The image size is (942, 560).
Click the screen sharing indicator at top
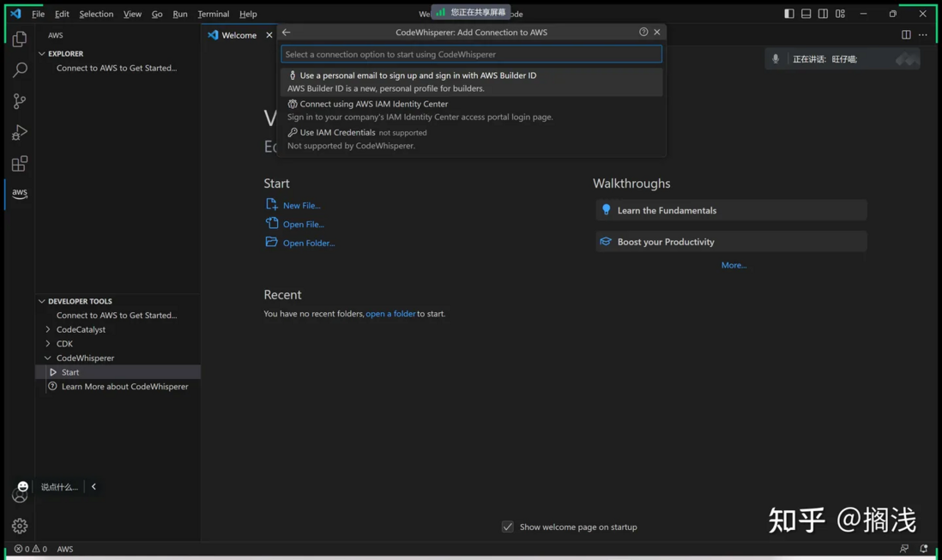[471, 12]
